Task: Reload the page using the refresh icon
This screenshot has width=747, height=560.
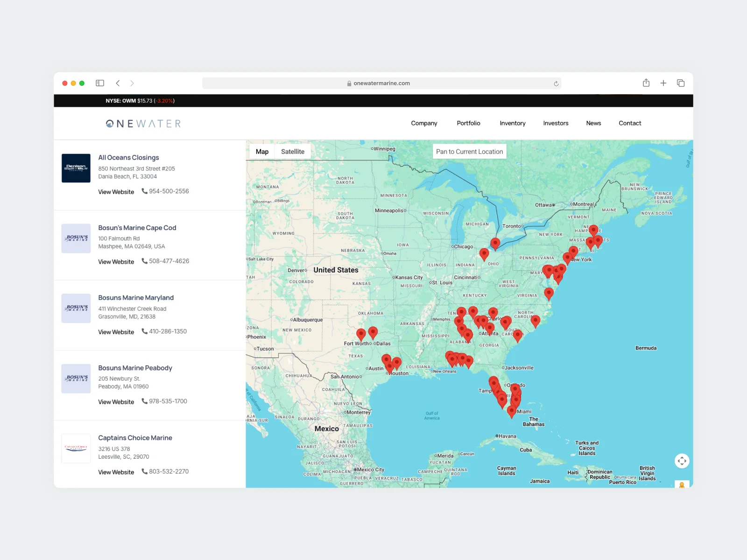Action: point(556,84)
